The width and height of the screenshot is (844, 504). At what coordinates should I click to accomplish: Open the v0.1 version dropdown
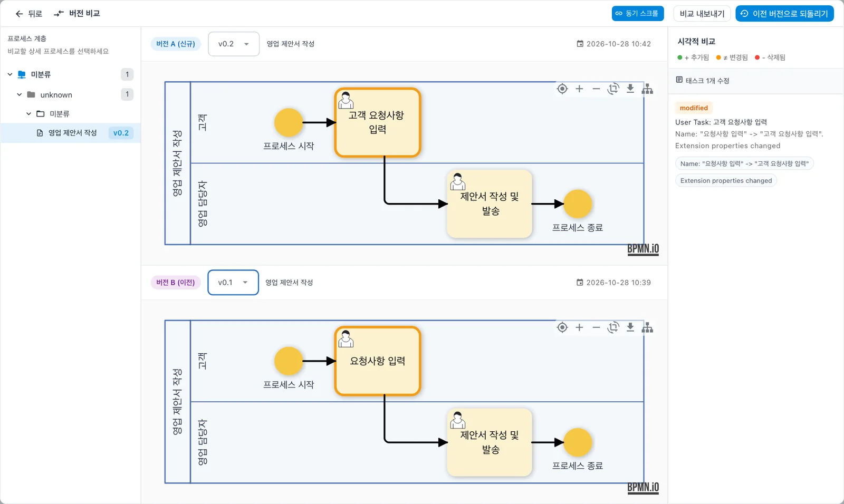click(233, 283)
